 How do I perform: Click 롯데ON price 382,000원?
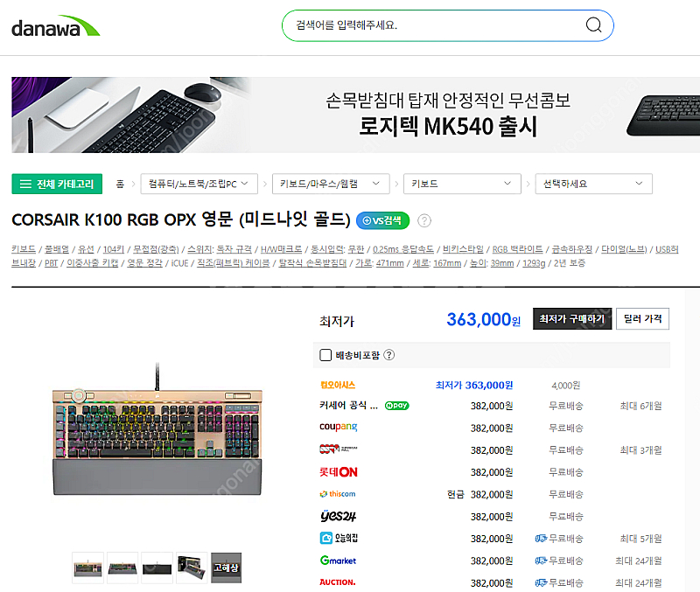click(x=492, y=472)
